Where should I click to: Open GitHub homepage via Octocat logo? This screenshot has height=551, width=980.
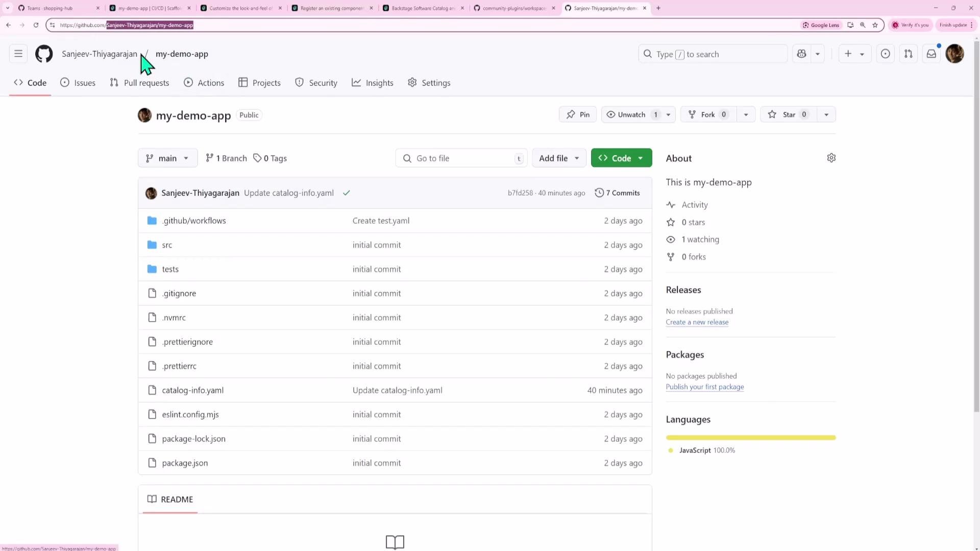click(x=44, y=54)
